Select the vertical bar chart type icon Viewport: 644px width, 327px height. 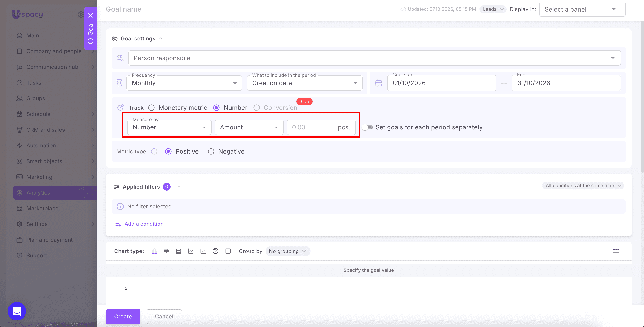tap(154, 251)
